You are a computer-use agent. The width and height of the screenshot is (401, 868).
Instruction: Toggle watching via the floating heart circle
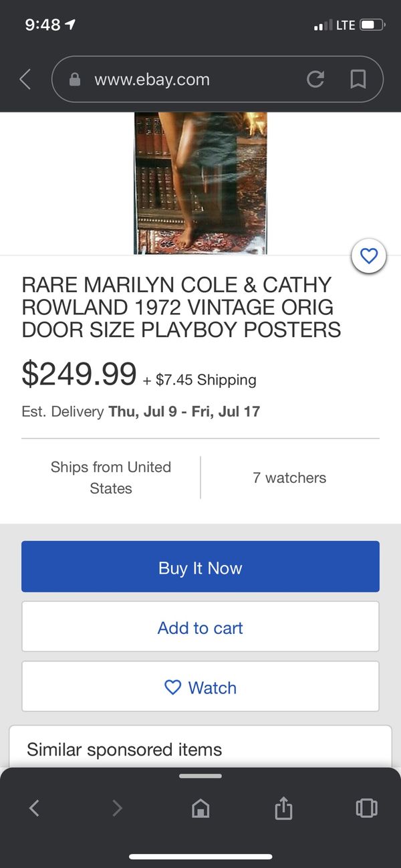click(369, 255)
